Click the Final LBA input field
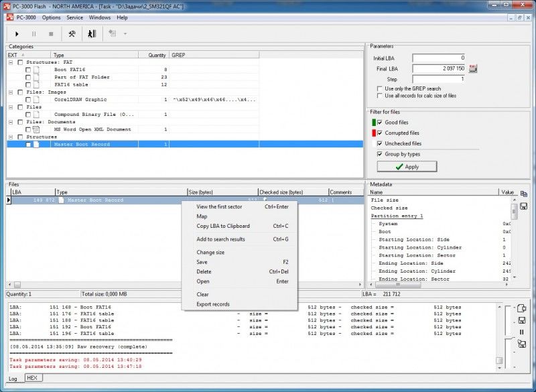This screenshot has height=392, width=536. click(439, 69)
